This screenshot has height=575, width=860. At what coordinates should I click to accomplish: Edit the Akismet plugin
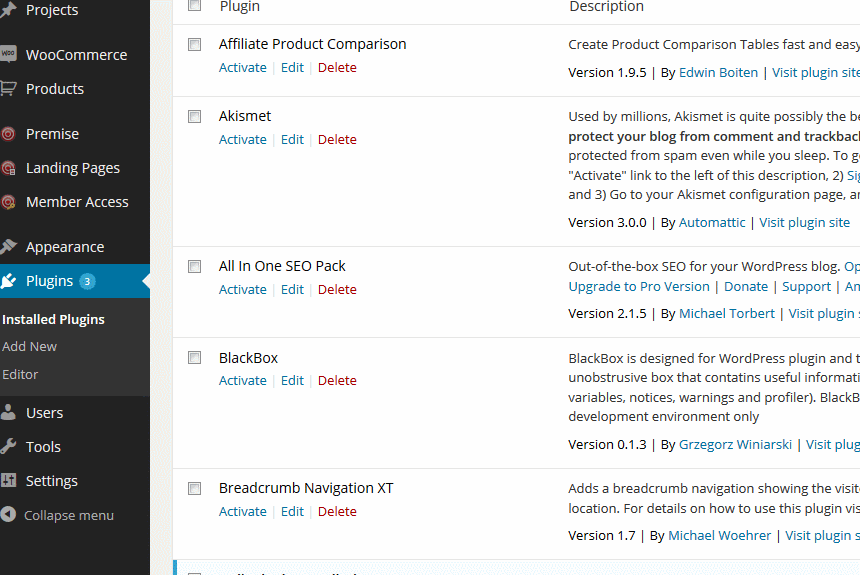pyautogui.click(x=292, y=139)
